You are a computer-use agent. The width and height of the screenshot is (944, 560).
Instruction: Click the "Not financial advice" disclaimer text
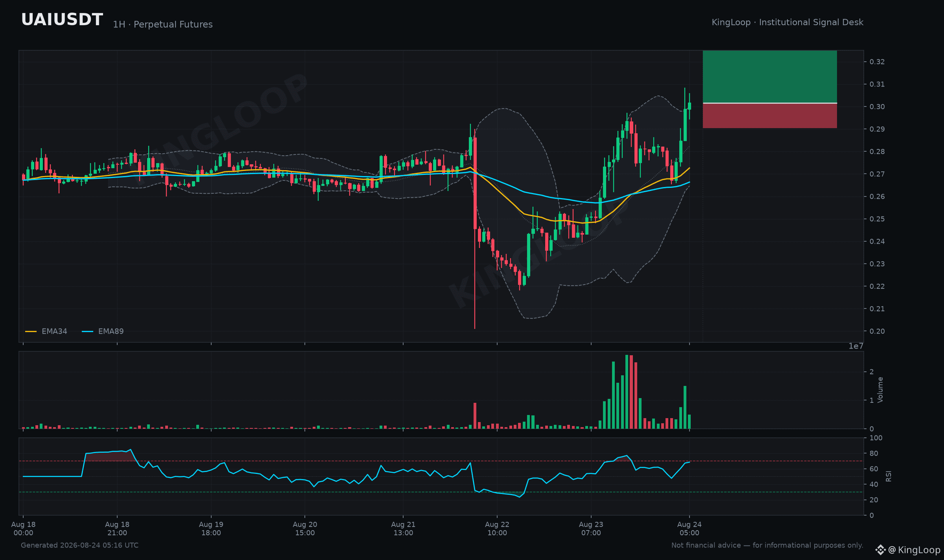tap(767, 545)
